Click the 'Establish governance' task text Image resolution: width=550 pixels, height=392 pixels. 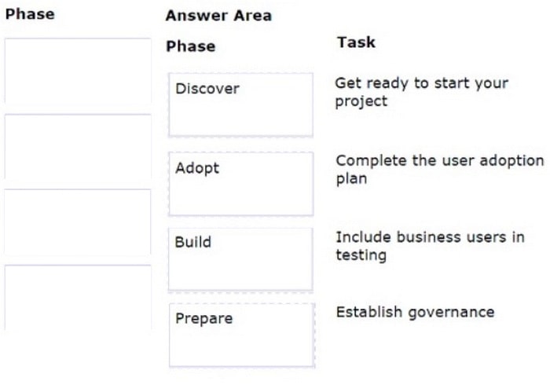(x=416, y=312)
